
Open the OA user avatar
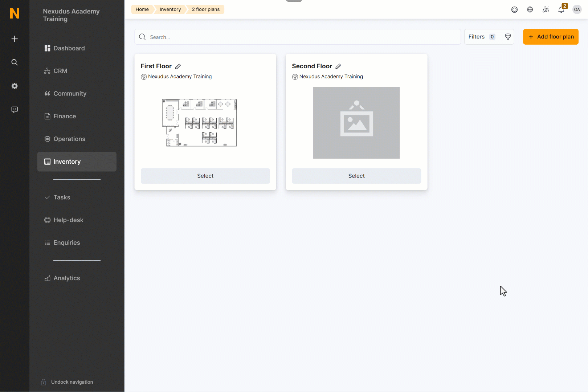(577, 9)
